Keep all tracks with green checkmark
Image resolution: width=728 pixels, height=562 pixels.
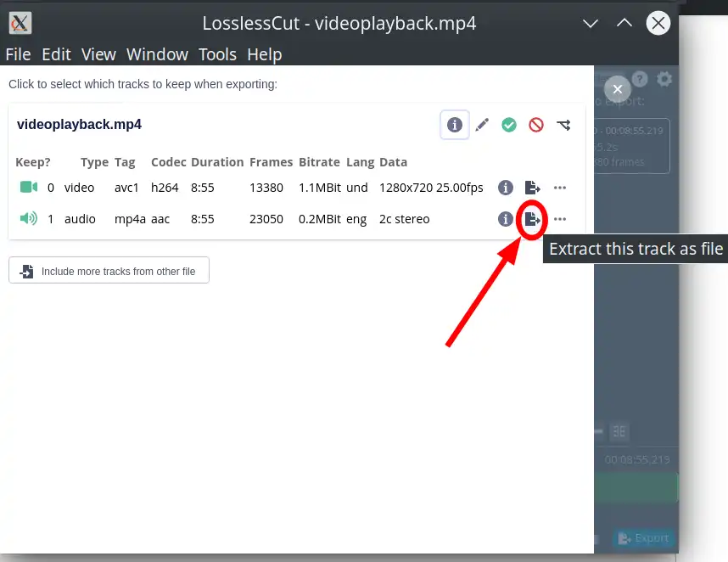tap(509, 125)
